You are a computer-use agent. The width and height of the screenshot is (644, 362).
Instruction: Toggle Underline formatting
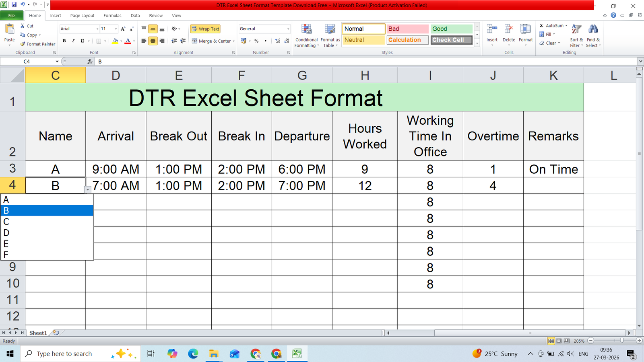tap(82, 41)
